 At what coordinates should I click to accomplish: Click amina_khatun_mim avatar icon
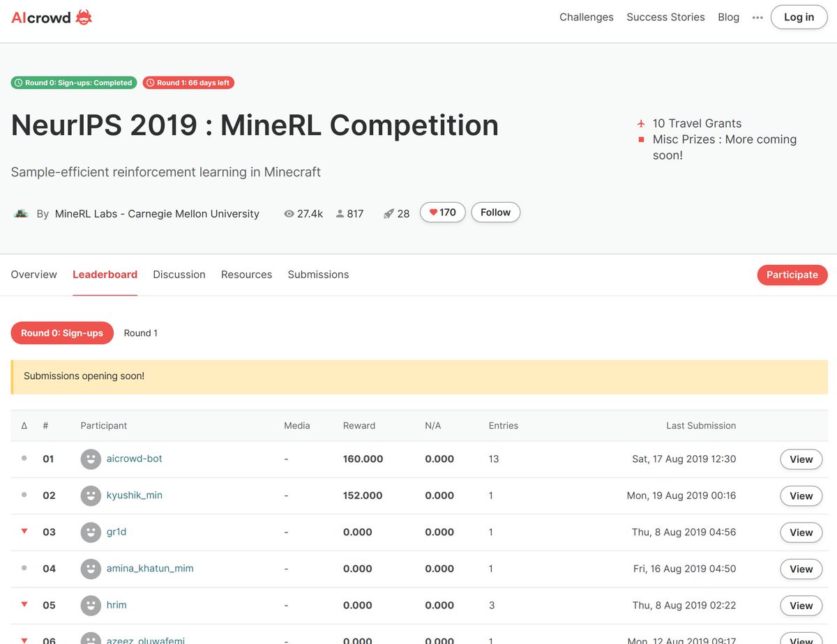click(91, 569)
